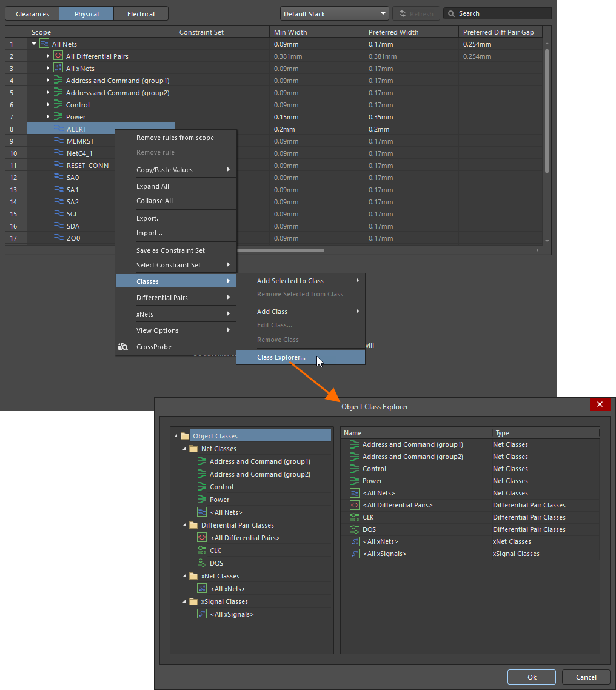Click the All Differential Pairs icon in the Scope column

point(58,55)
